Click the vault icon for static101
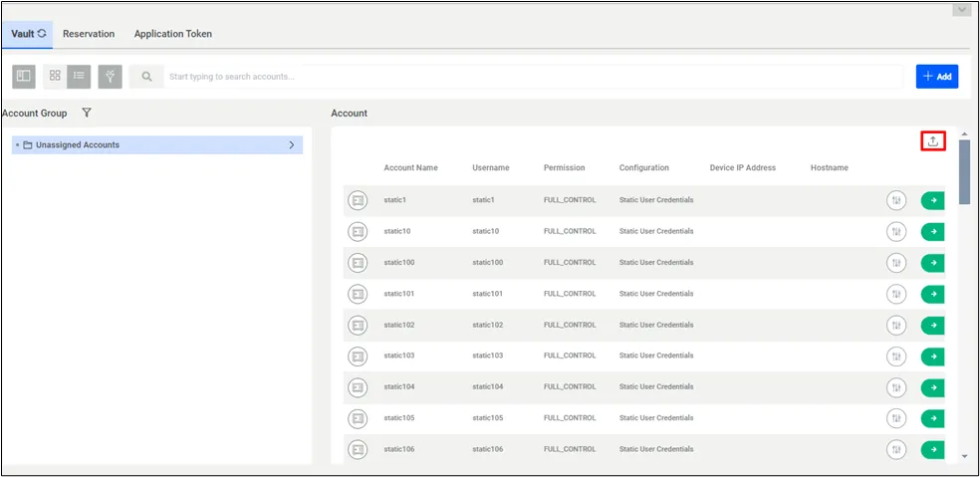This screenshot has height=477, width=980. [x=358, y=293]
